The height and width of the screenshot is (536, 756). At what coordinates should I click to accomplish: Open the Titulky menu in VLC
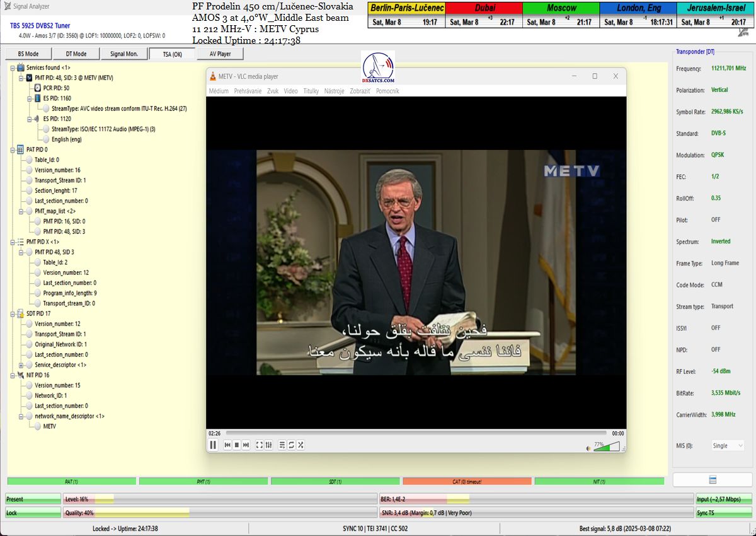[x=311, y=91]
